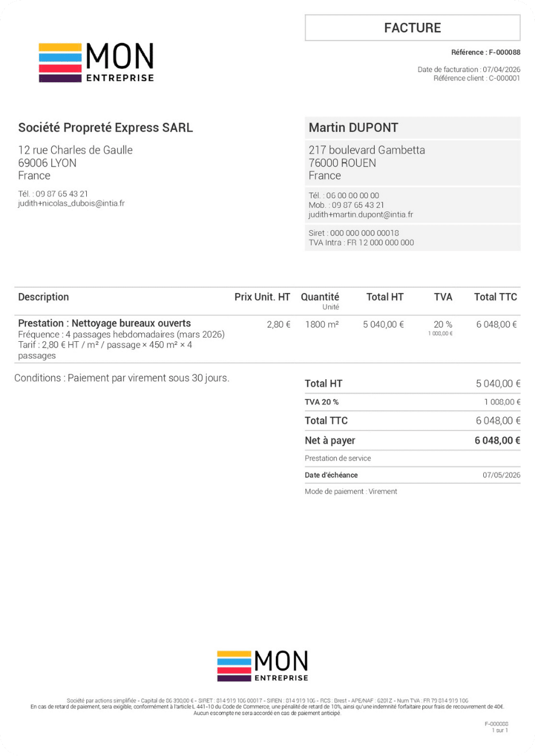Select the Siret number line
The image size is (535, 756).
tap(353, 233)
